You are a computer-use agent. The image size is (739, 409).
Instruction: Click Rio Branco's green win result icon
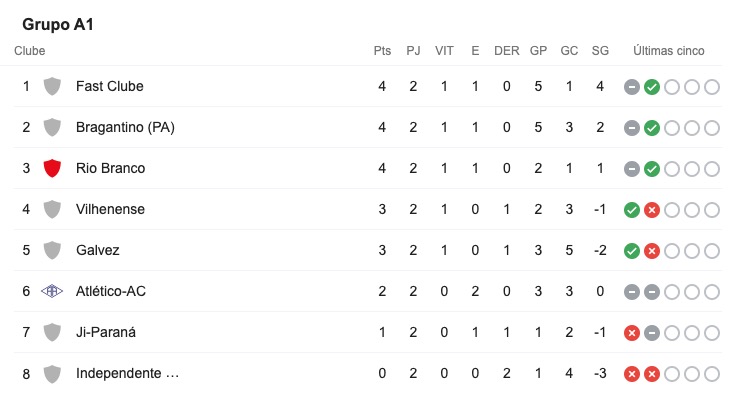pyautogui.click(x=652, y=169)
